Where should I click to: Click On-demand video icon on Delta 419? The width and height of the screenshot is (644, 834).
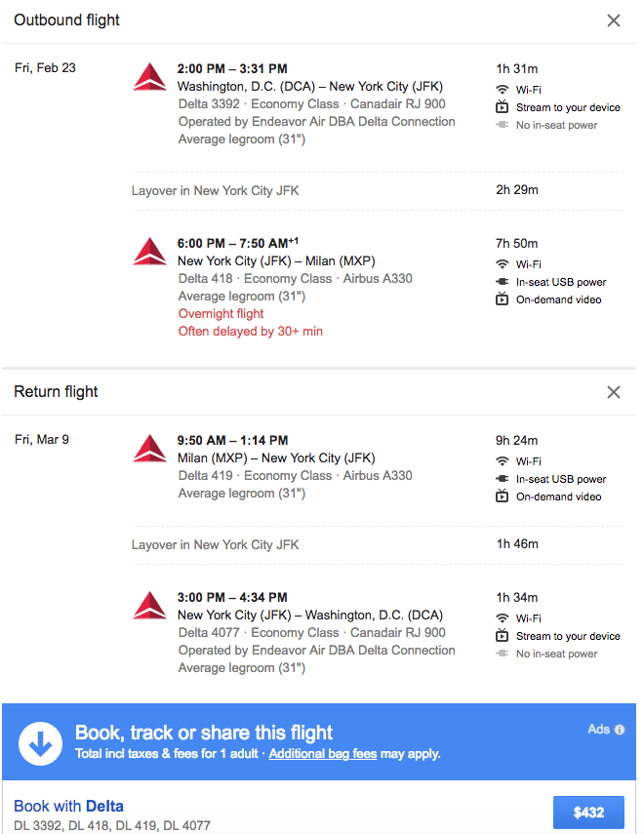coord(503,496)
